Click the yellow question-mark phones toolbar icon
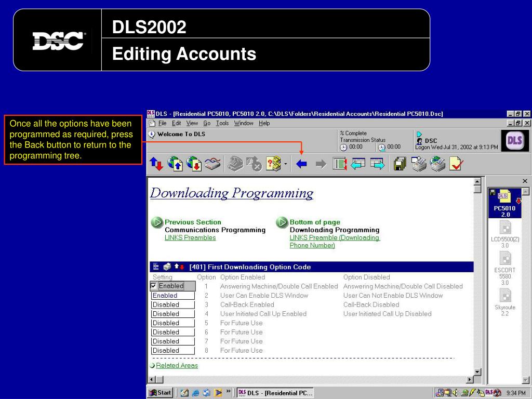 coord(273,164)
